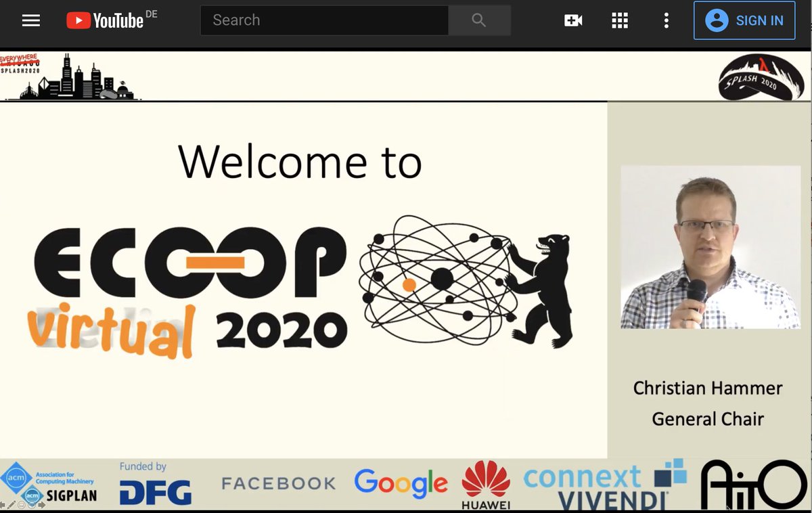
Task: Click the slideshow next-slide arrow
Action: 42,505
